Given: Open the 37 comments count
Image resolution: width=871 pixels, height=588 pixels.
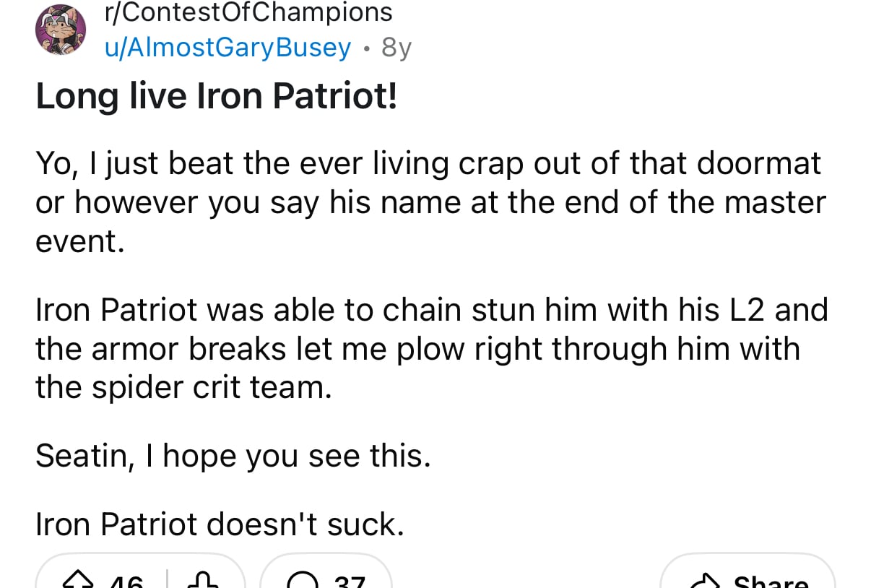Looking at the screenshot, I should (350, 580).
